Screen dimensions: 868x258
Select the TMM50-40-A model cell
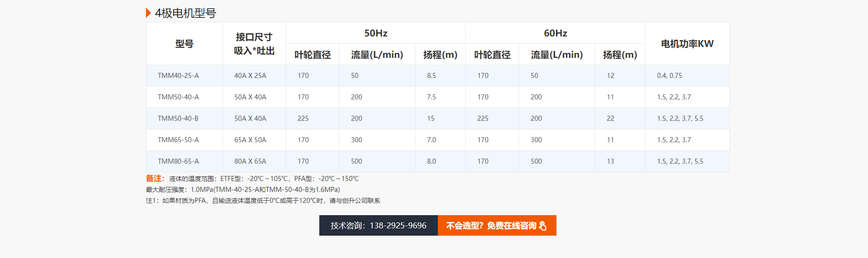[178, 97]
